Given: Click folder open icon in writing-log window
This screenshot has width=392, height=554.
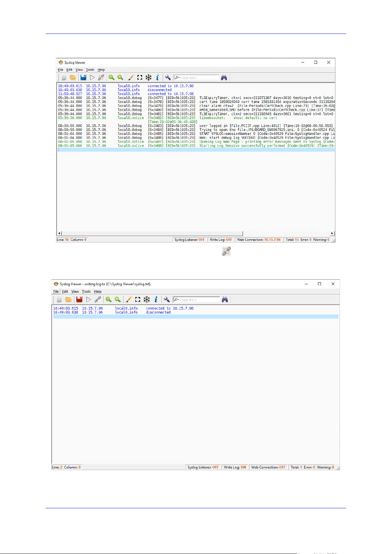Looking at the screenshot, I should click(x=68, y=299).
